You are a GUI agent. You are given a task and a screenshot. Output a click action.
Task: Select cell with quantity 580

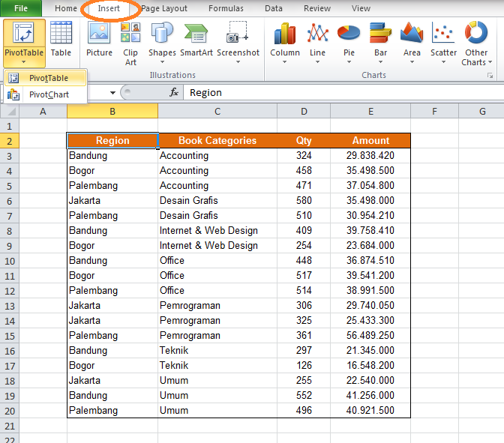click(304, 200)
